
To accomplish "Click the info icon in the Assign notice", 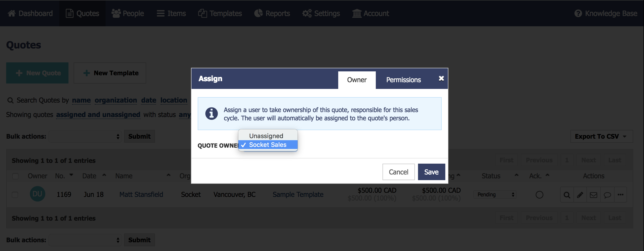I will coord(212,114).
